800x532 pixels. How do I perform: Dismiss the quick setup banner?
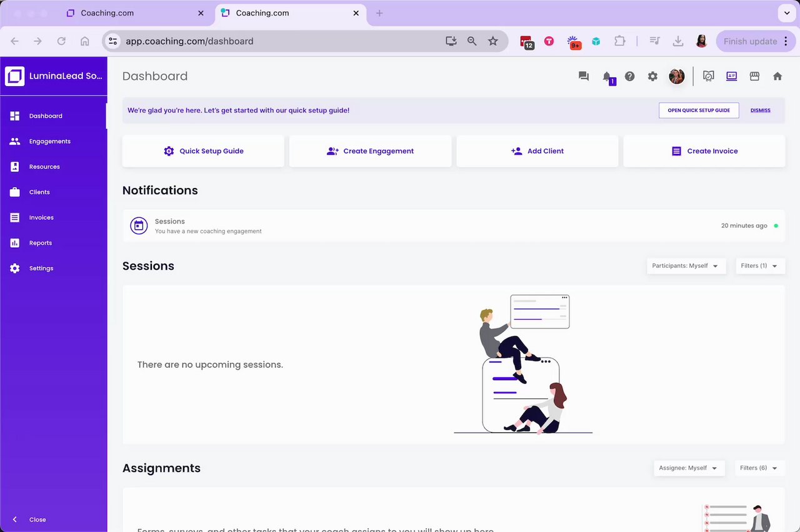pos(761,111)
